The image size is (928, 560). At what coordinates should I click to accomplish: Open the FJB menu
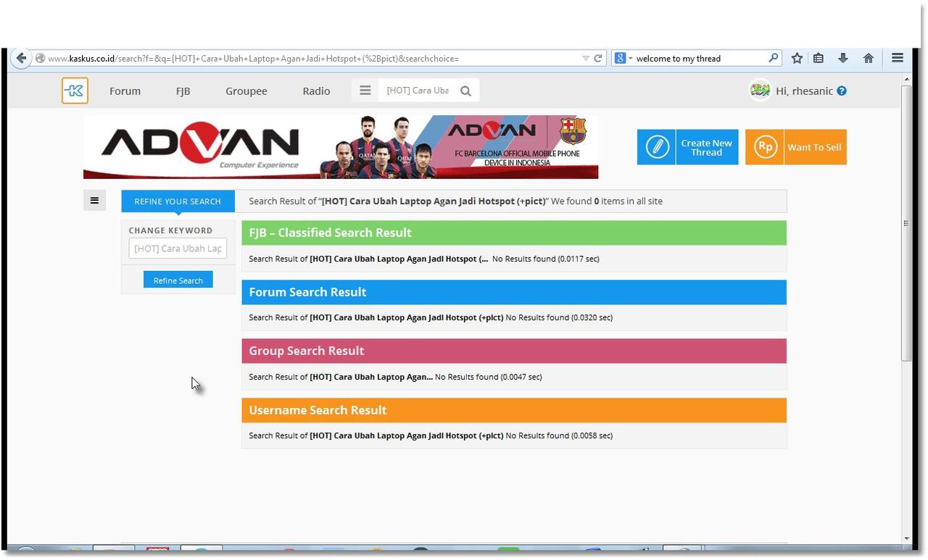[183, 91]
